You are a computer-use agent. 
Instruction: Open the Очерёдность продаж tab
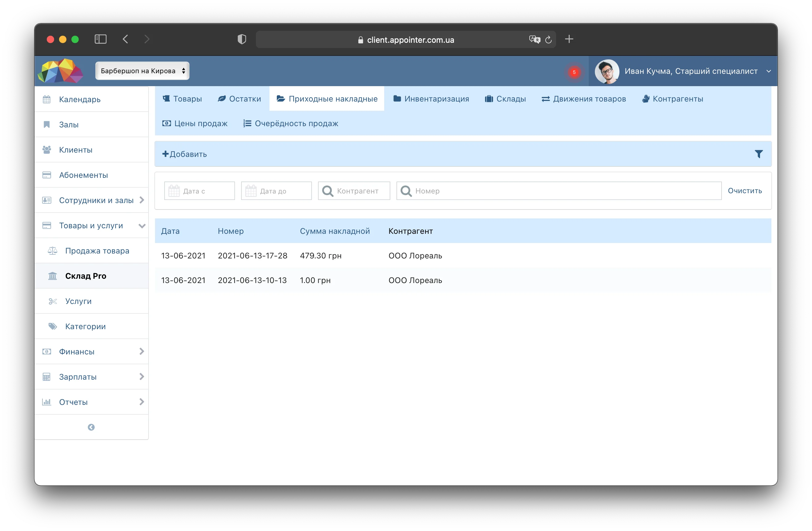290,123
